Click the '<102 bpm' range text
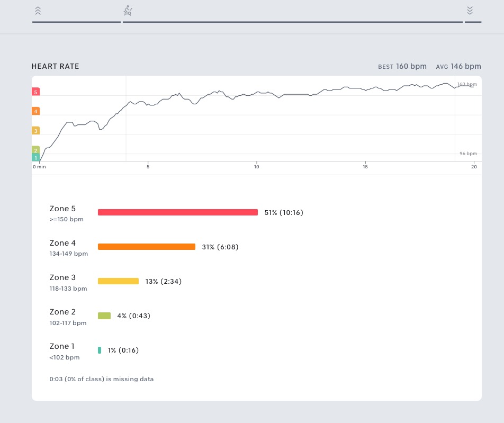Image resolution: width=504 pixels, height=423 pixels. pos(64,357)
